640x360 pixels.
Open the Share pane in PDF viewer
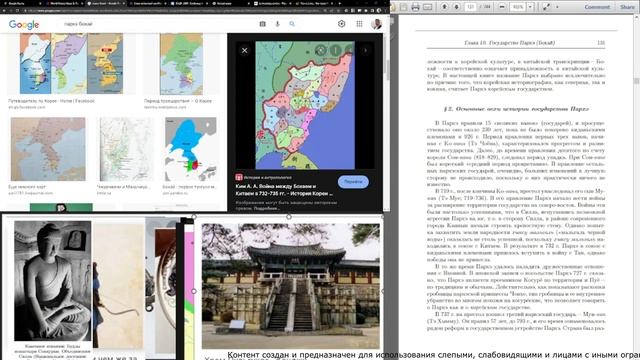(627, 7)
